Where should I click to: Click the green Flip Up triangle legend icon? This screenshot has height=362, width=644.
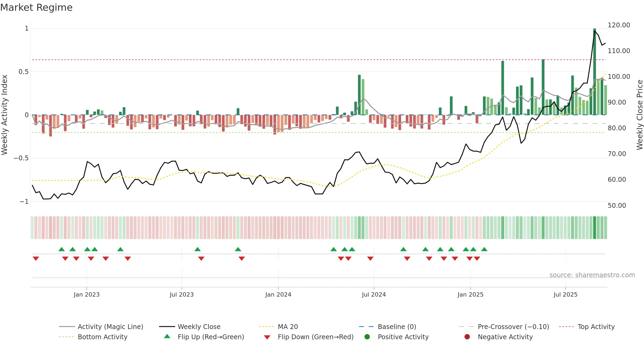(x=167, y=336)
